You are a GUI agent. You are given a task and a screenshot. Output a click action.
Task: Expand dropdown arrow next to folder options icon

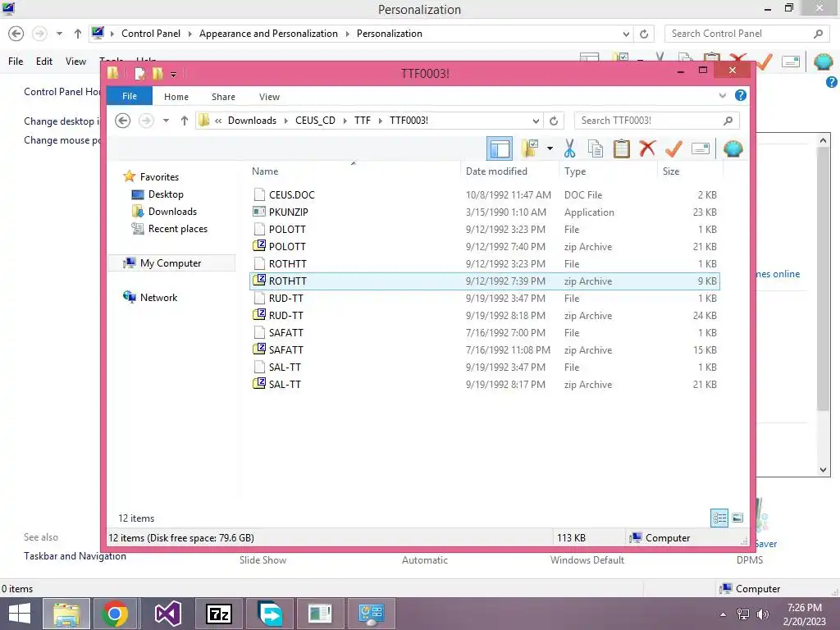(550, 148)
